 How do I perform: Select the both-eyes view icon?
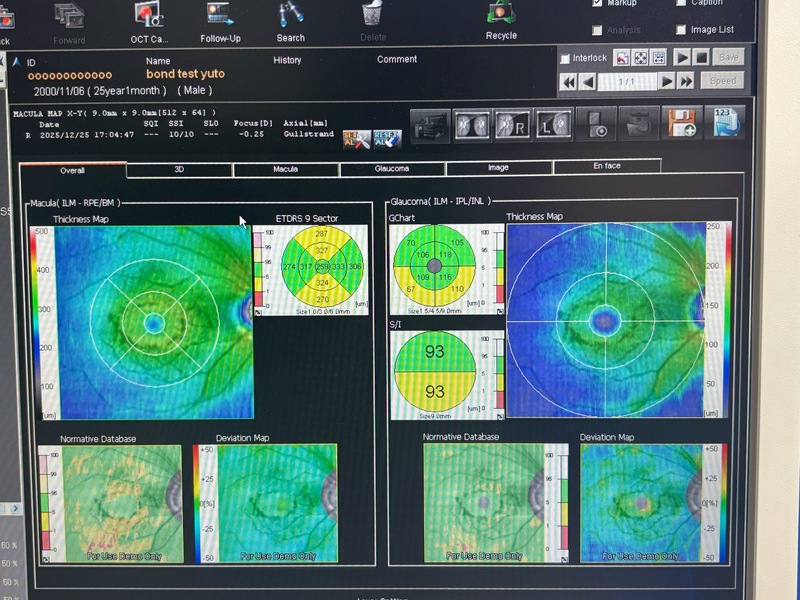[x=472, y=124]
